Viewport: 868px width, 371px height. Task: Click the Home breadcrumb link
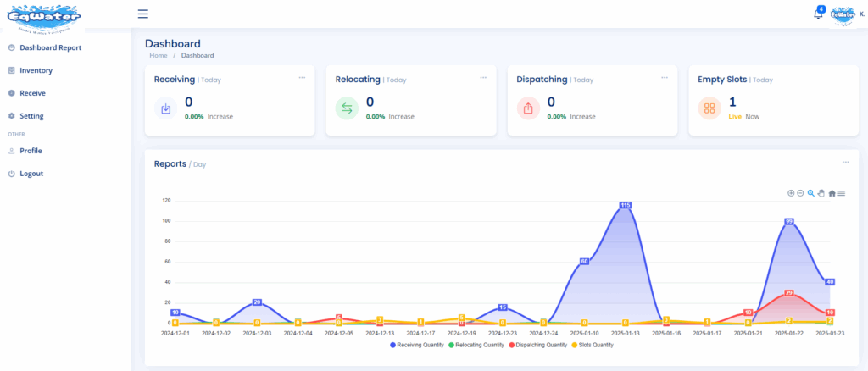pyautogui.click(x=159, y=55)
